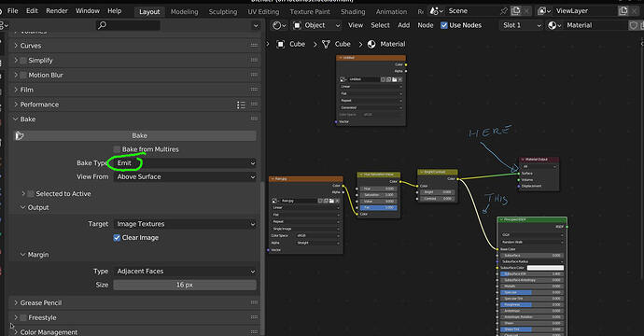
Task: Click the Cube object icon in breadcrumb
Action: coord(281,44)
